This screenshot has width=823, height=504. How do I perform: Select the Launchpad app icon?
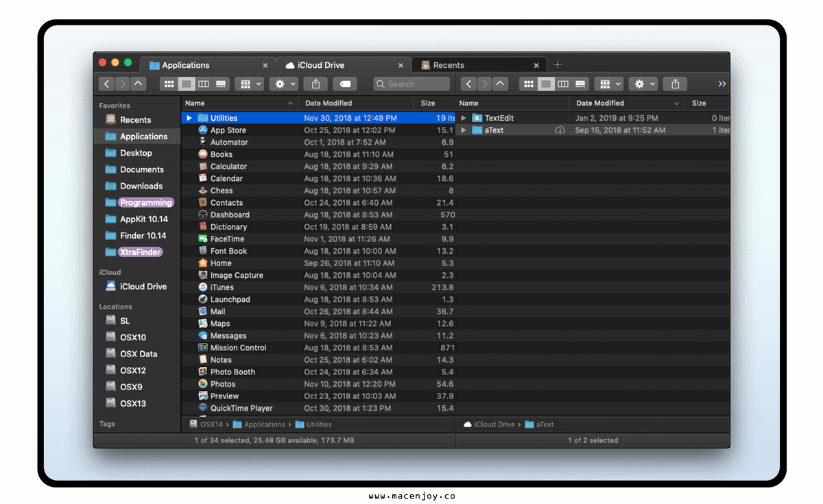203,299
